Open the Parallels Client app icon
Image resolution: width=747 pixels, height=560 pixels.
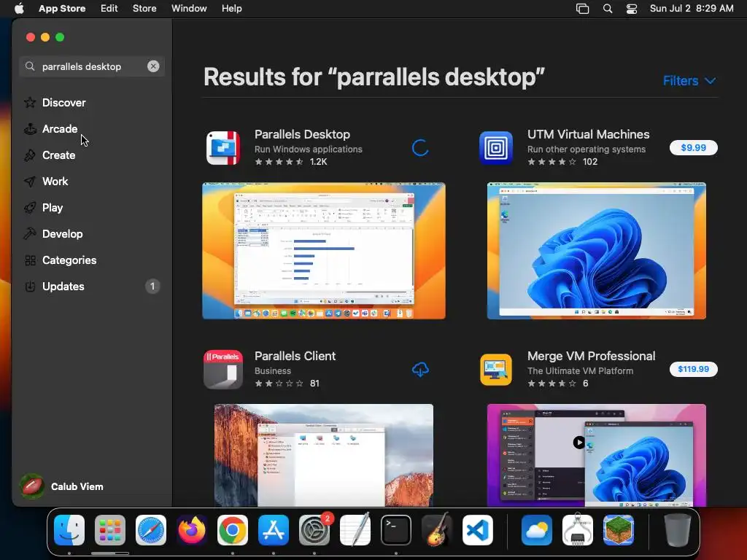223,369
